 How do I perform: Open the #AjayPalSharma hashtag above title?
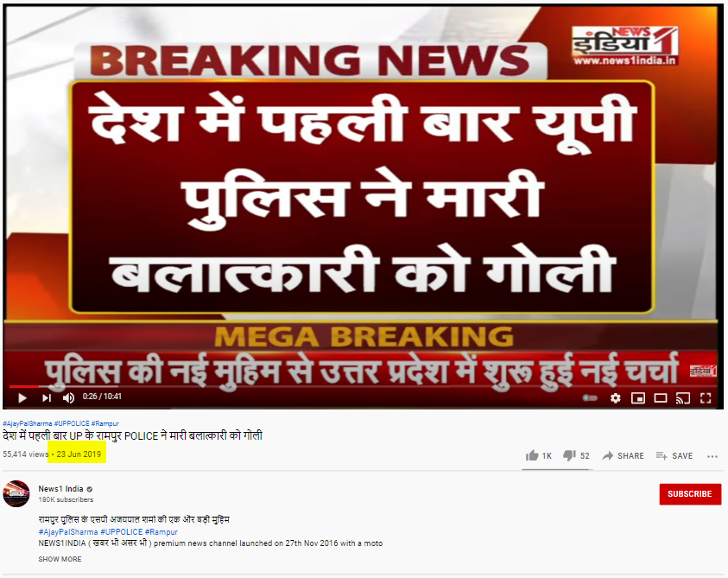pos(28,423)
